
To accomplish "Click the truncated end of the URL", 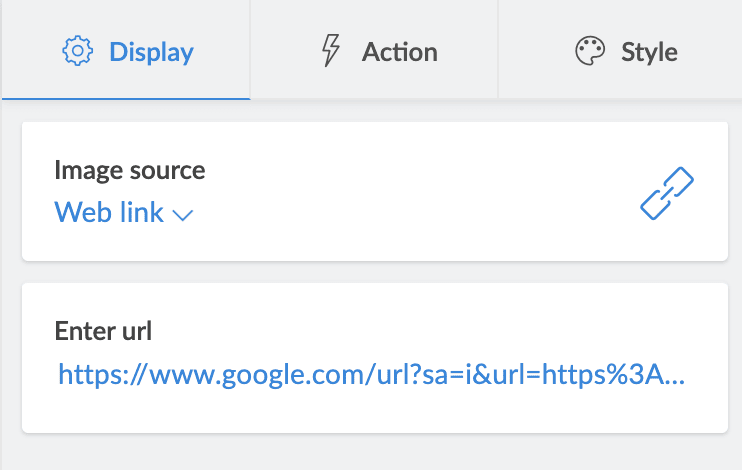I will point(672,375).
